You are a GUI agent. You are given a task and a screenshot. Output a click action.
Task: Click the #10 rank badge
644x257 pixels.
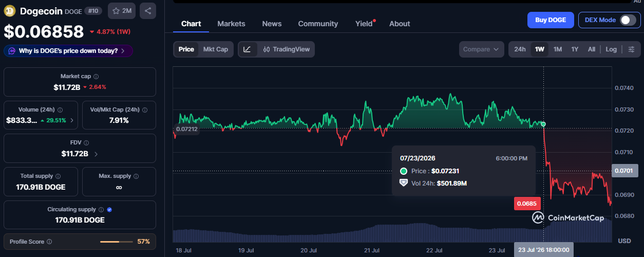click(93, 11)
